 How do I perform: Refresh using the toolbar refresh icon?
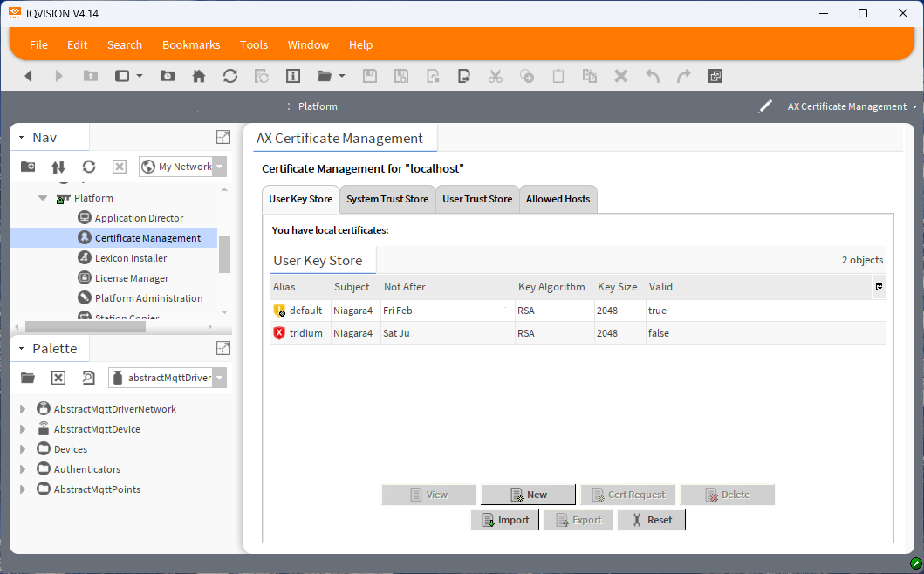click(x=229, y=76)
